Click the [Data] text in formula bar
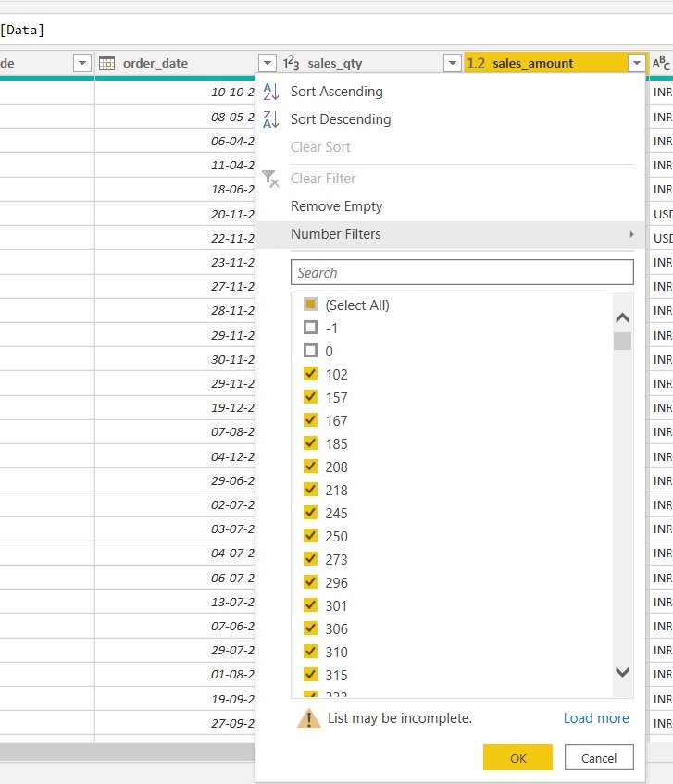This screenshot has height=784, width=673. pyautogui.click(x=22, y=30)
